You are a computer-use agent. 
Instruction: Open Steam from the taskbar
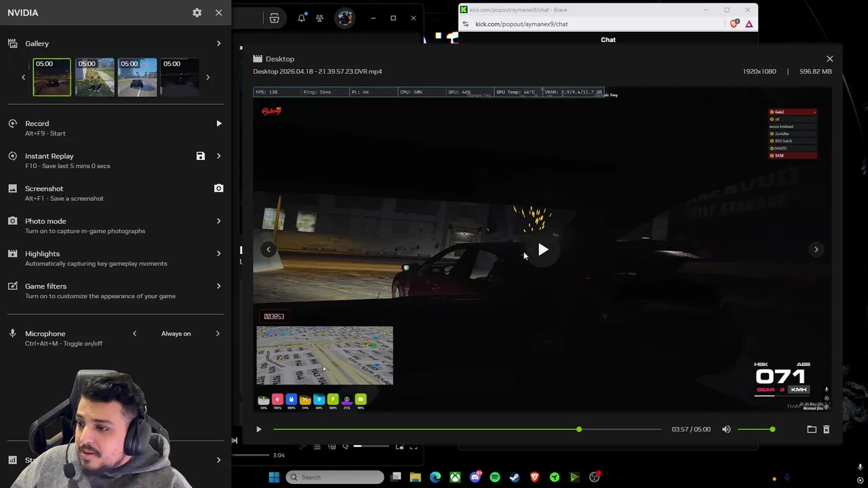pos(515,477)
